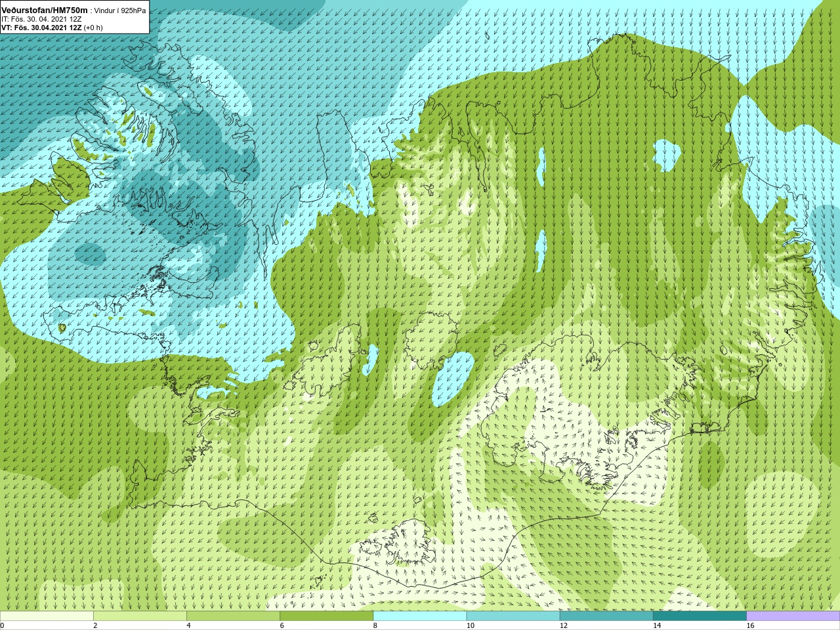
Task: Click the 2–4 light green legend swatch
Action: pos(140,616)
